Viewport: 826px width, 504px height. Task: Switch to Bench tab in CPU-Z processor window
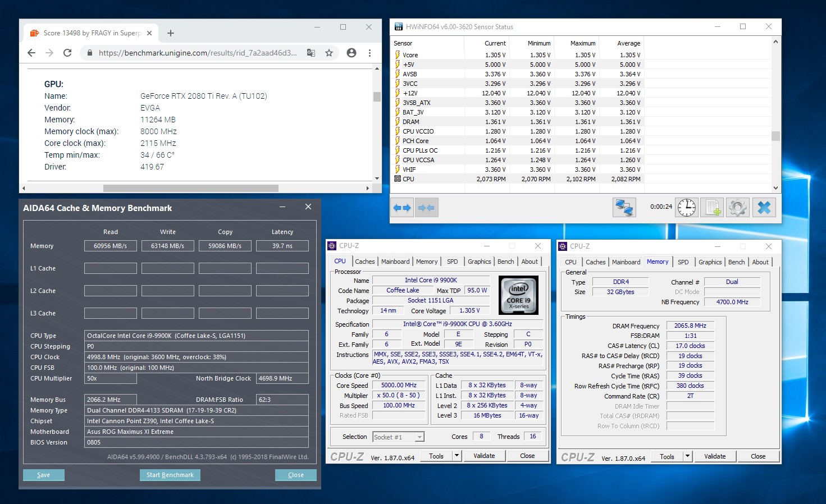click(505, 262)
